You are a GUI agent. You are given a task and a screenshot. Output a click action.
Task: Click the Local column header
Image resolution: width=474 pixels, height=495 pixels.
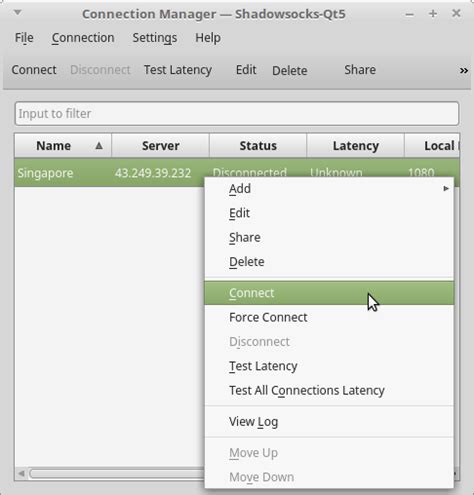(432, 146)
